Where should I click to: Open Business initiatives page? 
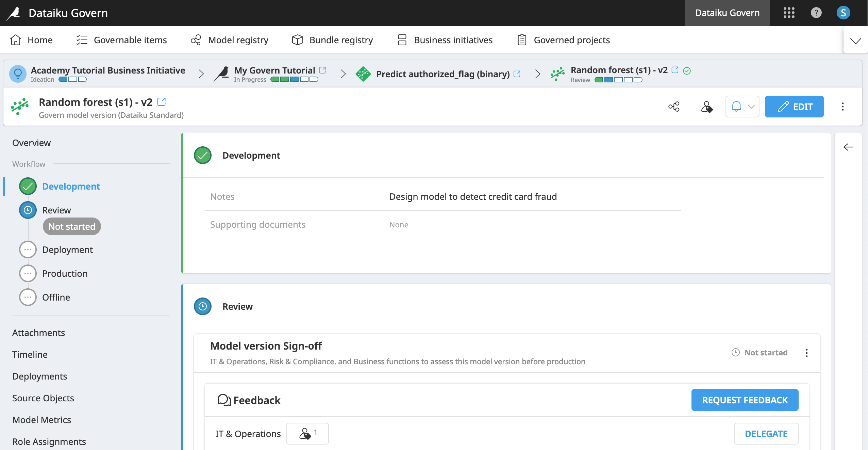pyautogui.click(x=445, y=40)
